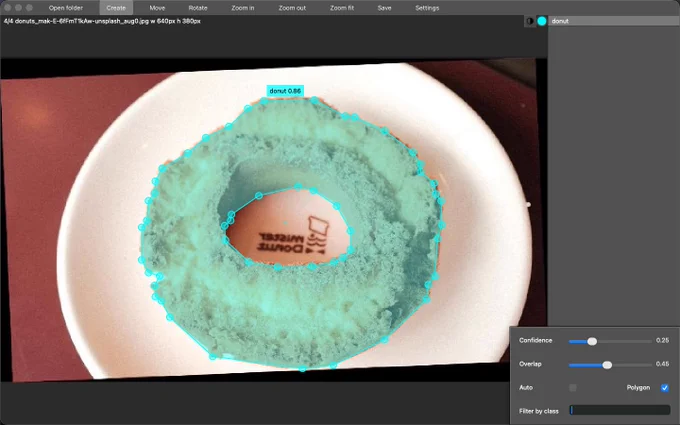This screenshot has width=680, height=425.
Task: Fit the image with Zoom fit
Action: tap(342, 8)
